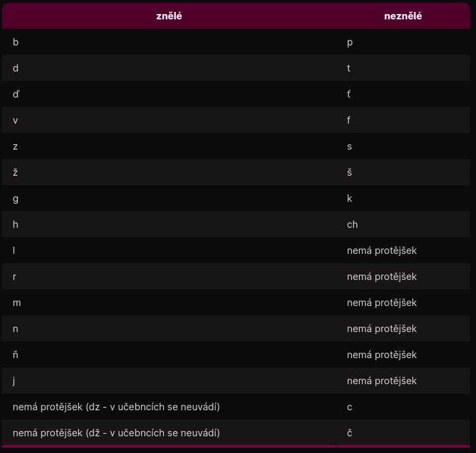Select the 'g' cell
The width and height of the screenshot is (476, 453).
click(x=169, y=198)
